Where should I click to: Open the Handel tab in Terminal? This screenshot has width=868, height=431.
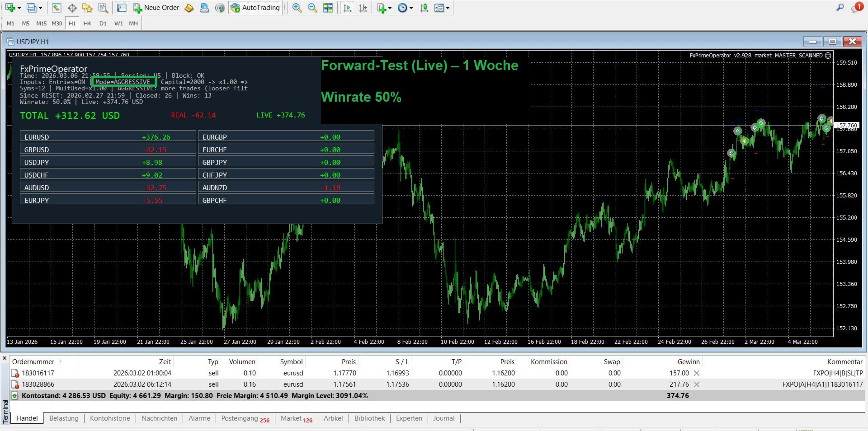(27, 418)
